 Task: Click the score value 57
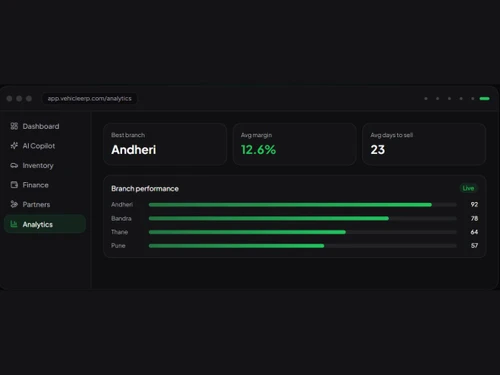click(474, 246)
